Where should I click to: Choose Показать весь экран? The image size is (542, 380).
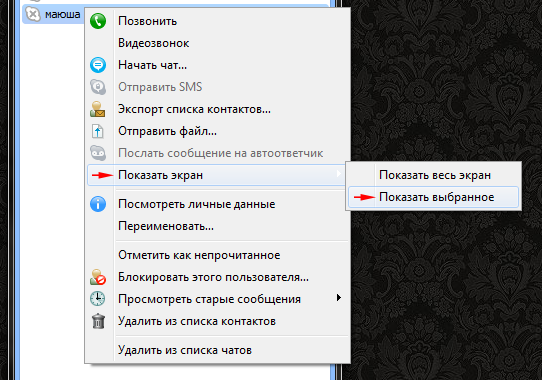[x=433, y=175]
